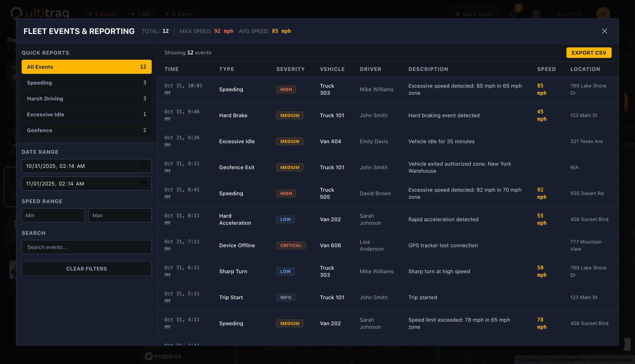
Task: Show the Geofence events report
Action: 86,130
